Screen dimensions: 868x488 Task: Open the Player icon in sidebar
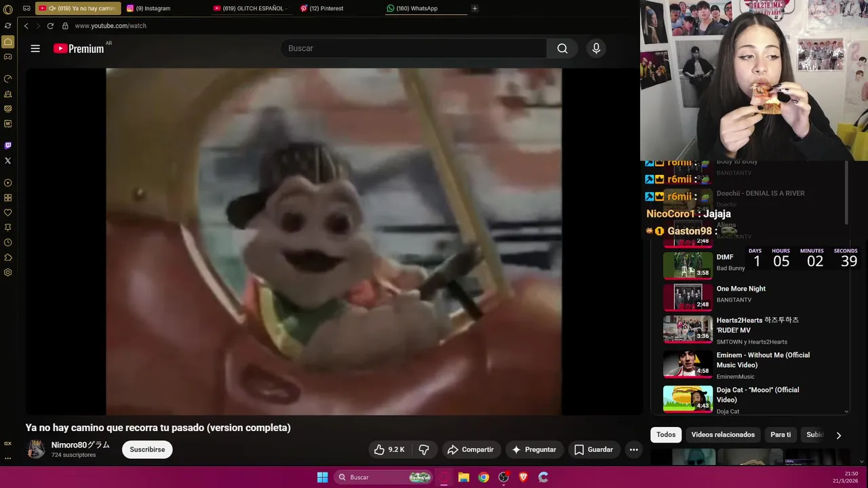[x=7, y=183]
